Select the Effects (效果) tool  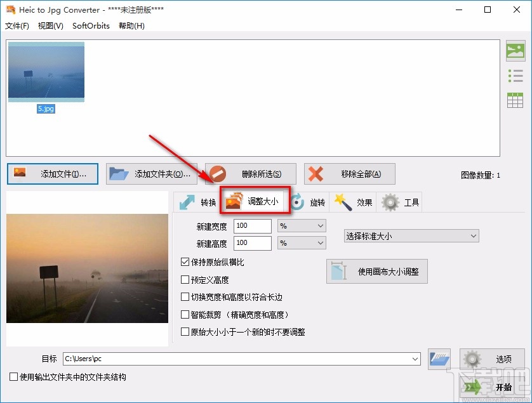(353, 202)
